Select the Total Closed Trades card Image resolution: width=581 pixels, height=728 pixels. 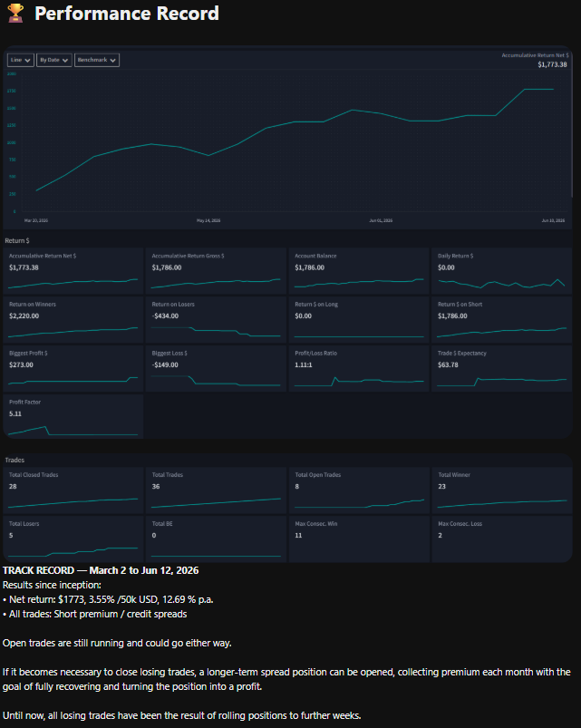point(73,490)
